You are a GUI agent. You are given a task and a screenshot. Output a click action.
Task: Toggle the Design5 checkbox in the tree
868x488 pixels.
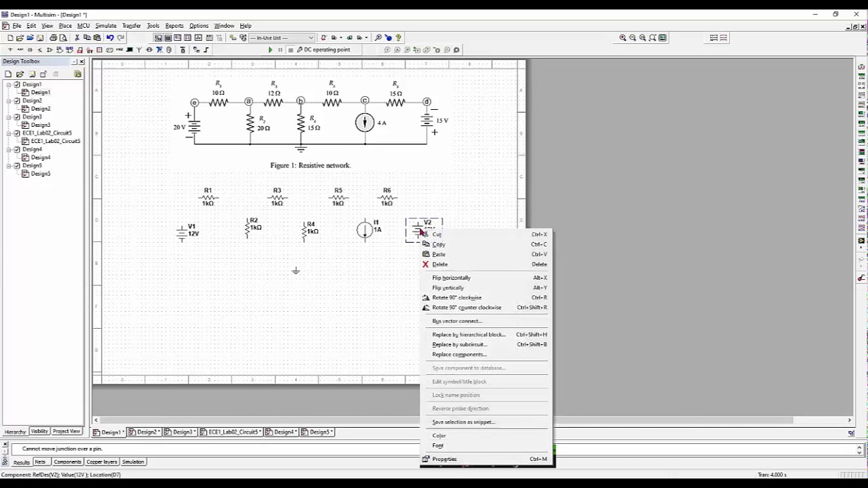coord(17,165)
